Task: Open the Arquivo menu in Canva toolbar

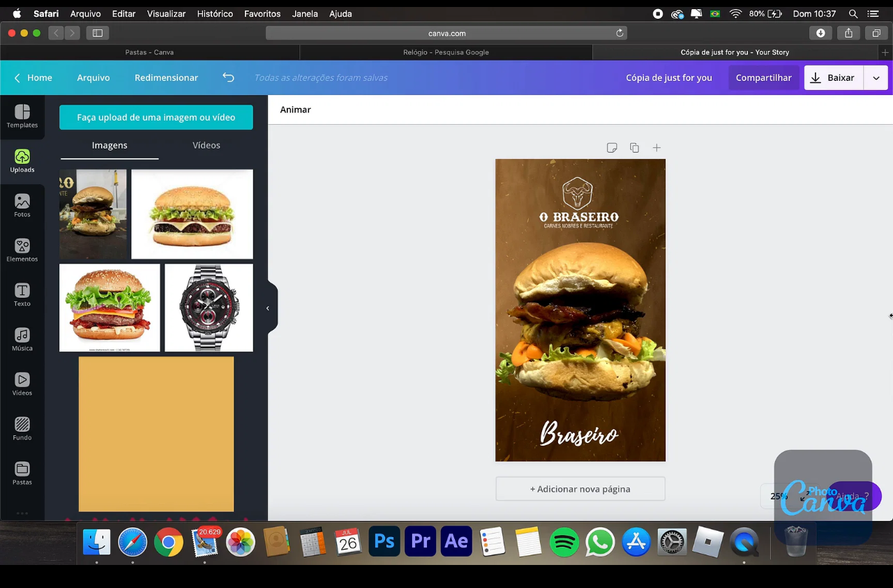Action: pos(93,77)
